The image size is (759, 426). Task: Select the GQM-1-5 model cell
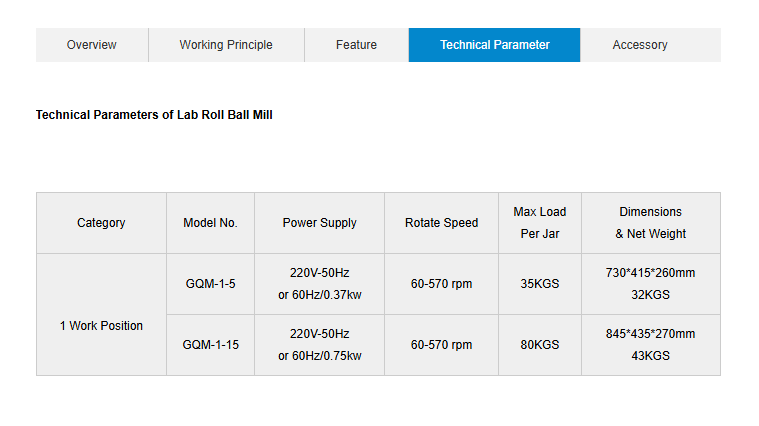[x=210, y=284]
